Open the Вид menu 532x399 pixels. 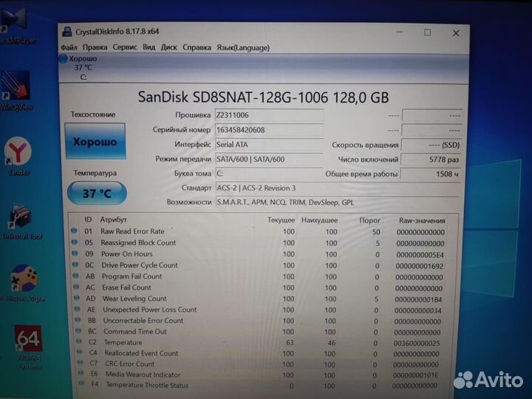pyautogui.click(x=149, y=47)
